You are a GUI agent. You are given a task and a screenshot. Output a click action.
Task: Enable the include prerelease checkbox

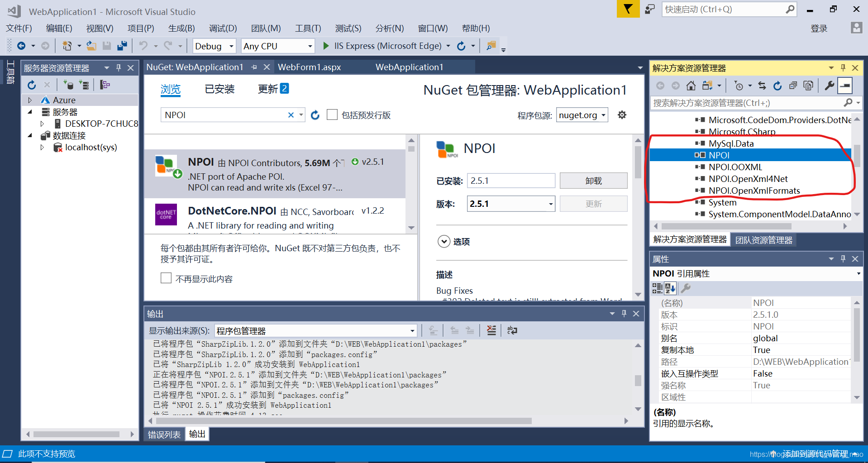(332, 115)
